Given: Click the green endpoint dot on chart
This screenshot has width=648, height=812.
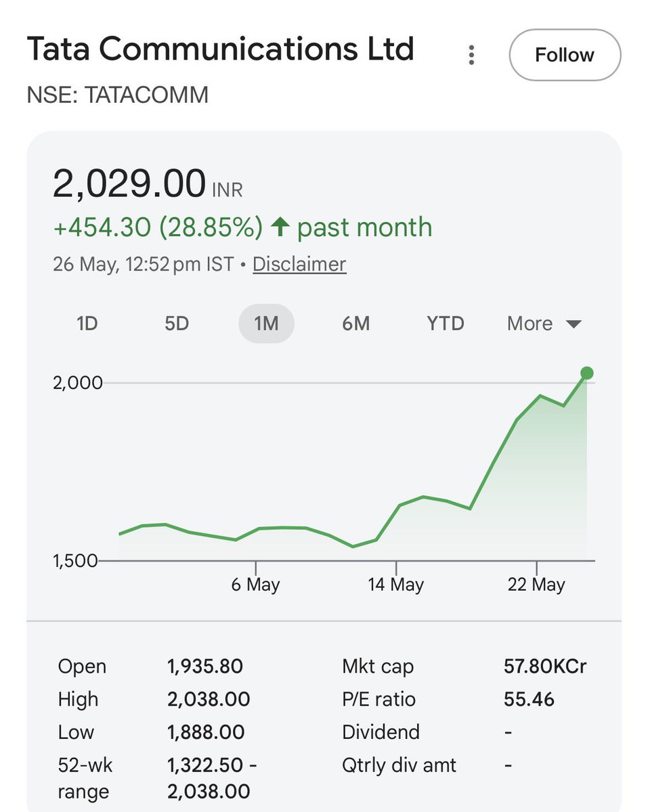Looking at the screenshot, I should 587,373.
